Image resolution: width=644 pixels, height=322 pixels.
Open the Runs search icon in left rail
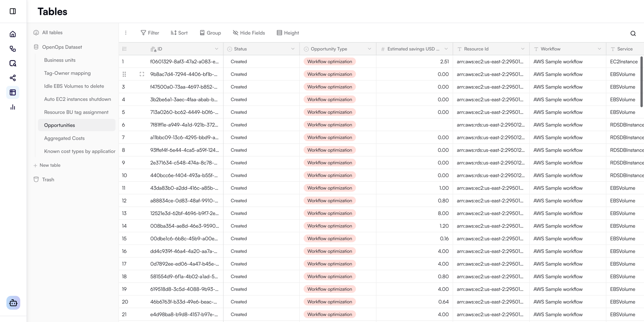pyautogui.click(x=13, y=63)
